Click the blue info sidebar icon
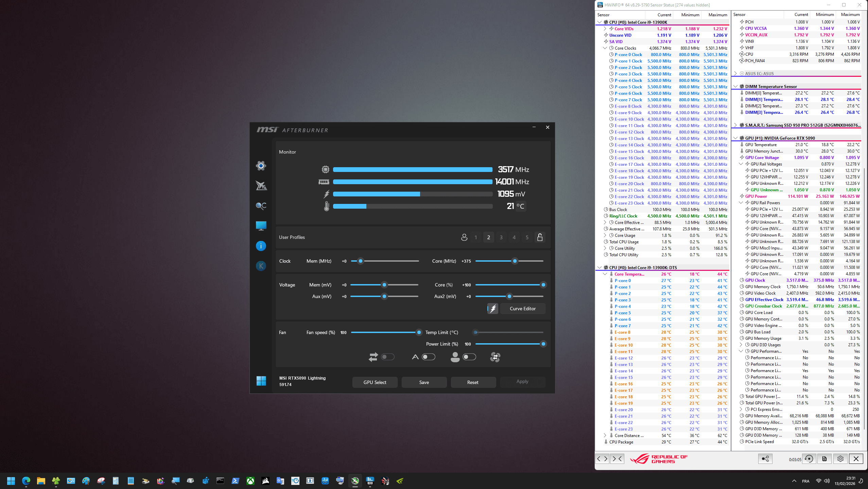 [261, 246]
